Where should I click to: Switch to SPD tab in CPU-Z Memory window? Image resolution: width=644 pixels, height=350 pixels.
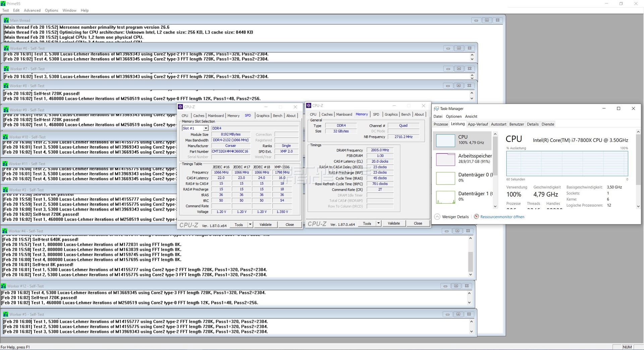376,114
